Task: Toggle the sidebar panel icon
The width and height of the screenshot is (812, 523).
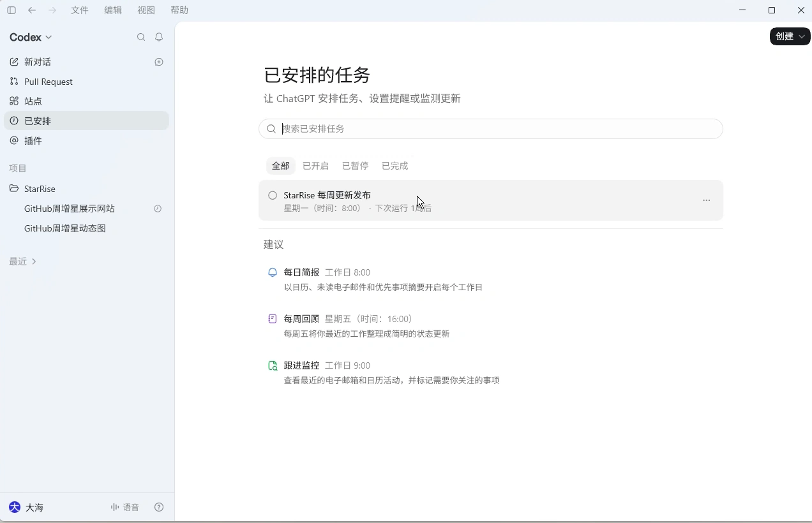Action: click(11, 10)
